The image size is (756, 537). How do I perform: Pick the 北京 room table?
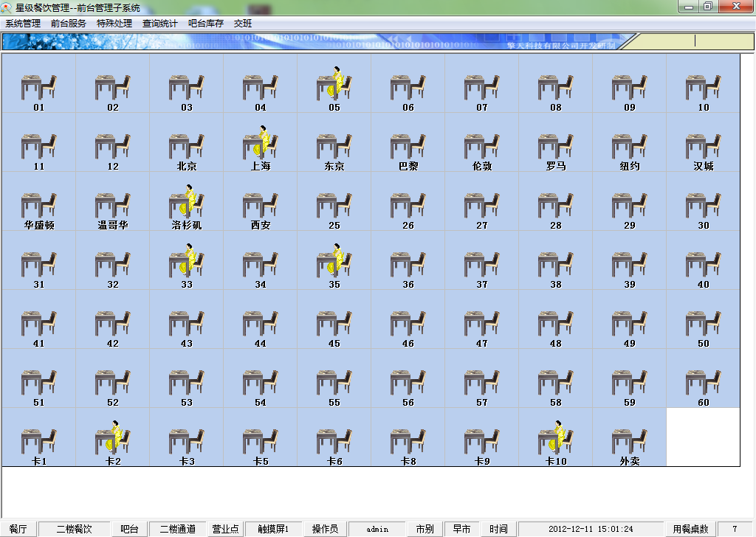tap(187, 143)
